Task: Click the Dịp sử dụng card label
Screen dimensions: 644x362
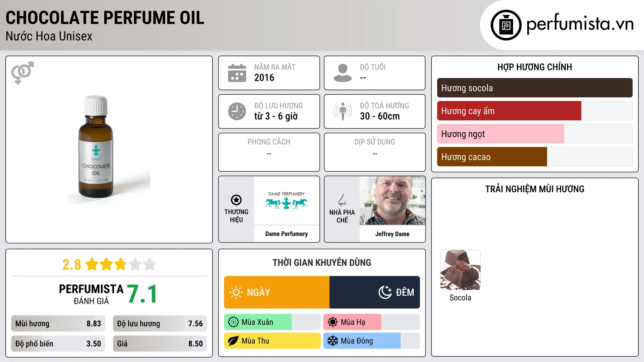Action: 375,142
